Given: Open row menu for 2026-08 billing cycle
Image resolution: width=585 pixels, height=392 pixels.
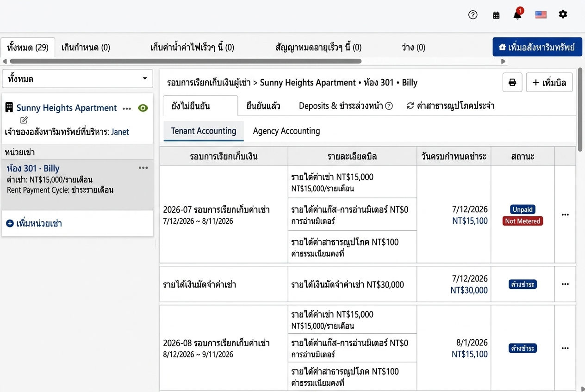Looking at the screenshot, I should [565, 348].
